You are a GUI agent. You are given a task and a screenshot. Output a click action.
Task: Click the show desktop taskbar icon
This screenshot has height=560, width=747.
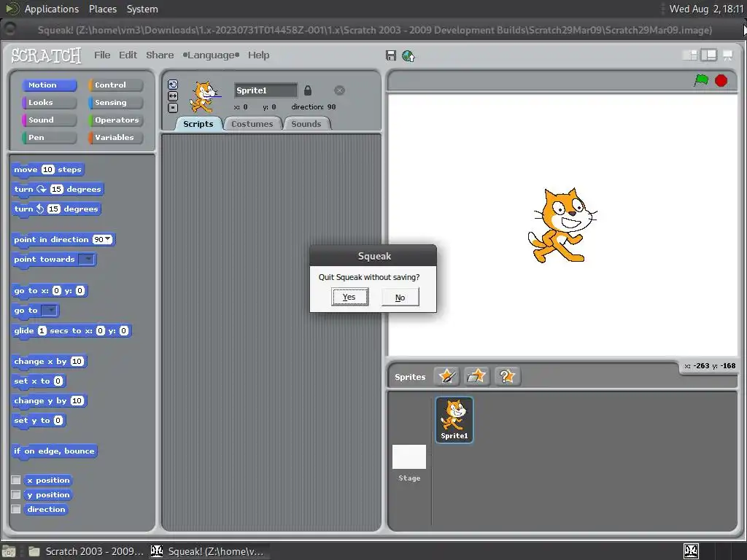point(9,551)
